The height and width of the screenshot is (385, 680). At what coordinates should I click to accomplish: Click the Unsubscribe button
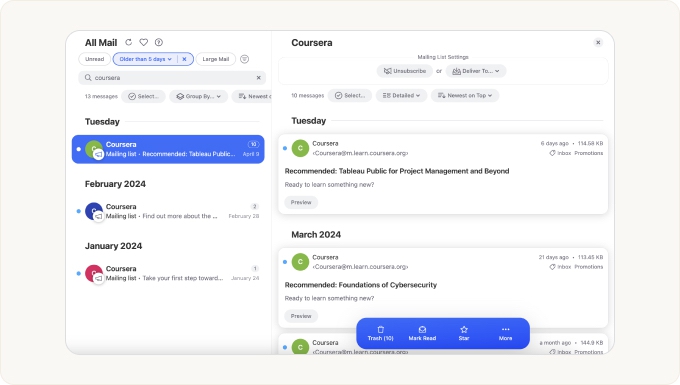[x=405, y=71]
